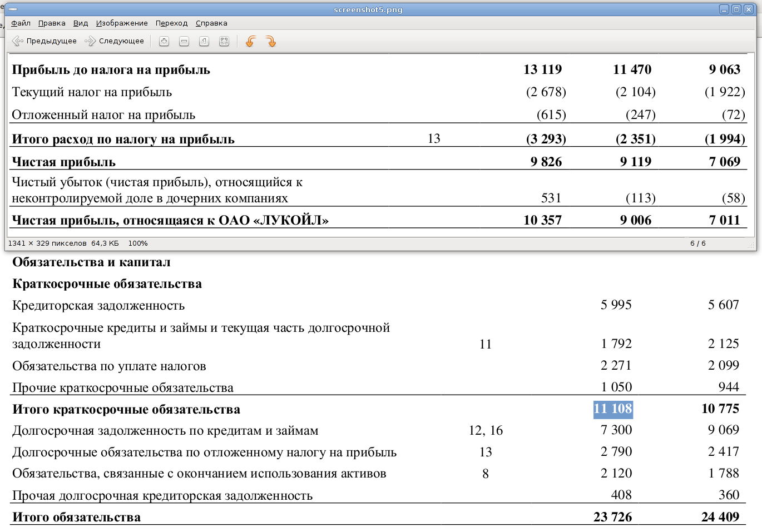
Task: Rotate the image counterclockwise
Action: point(251,41)
